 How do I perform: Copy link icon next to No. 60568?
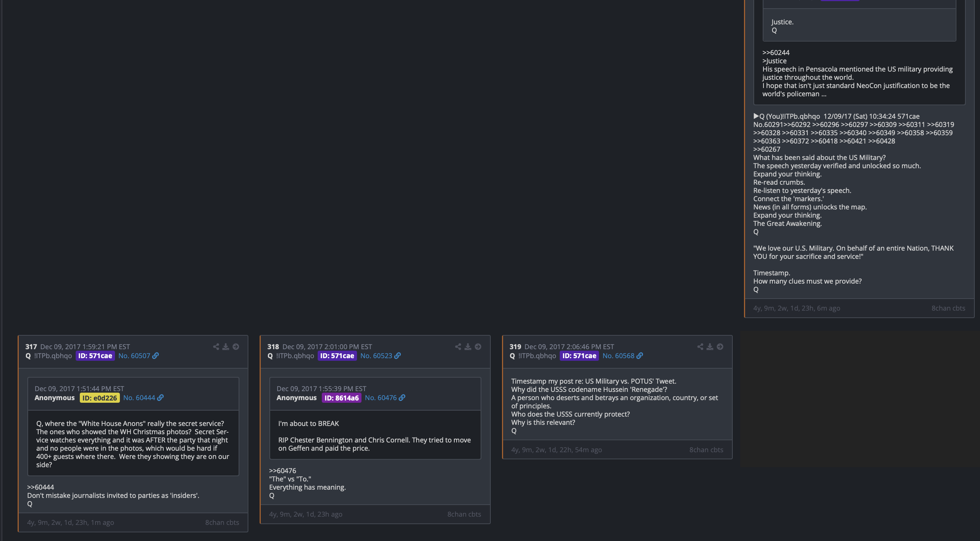(640, 356)
